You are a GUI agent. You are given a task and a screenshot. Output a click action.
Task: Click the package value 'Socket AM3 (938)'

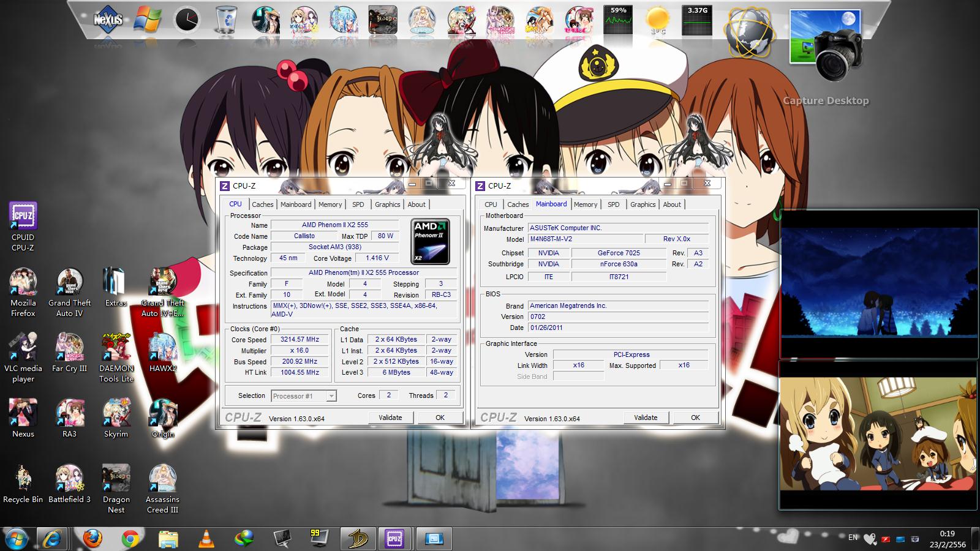335,247
